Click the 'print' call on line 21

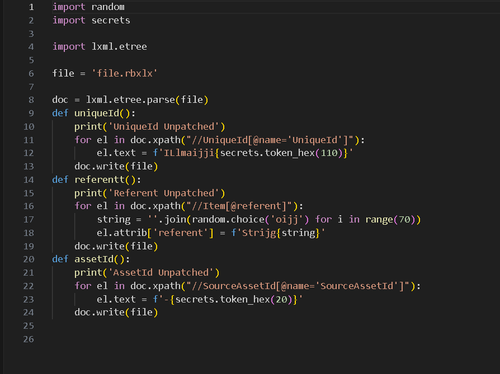pyautogui.click(x=88, y=273)
